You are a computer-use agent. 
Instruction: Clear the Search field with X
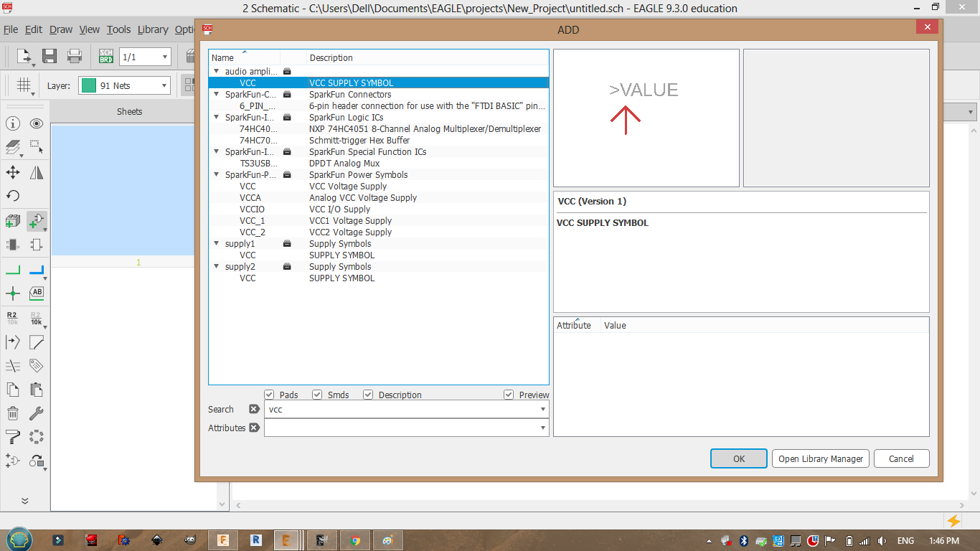pos(253,409)
